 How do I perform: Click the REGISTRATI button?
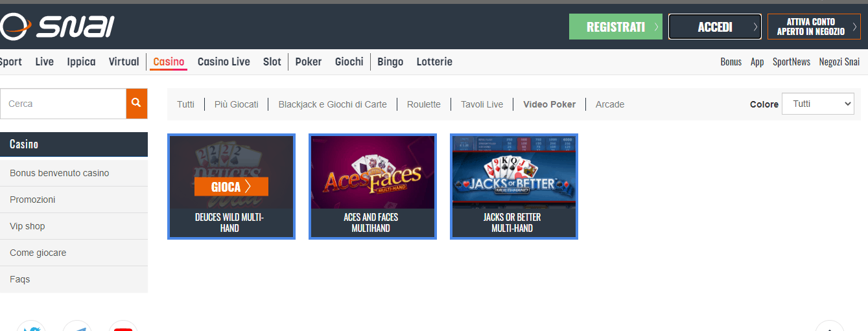(x=616, y=27)
